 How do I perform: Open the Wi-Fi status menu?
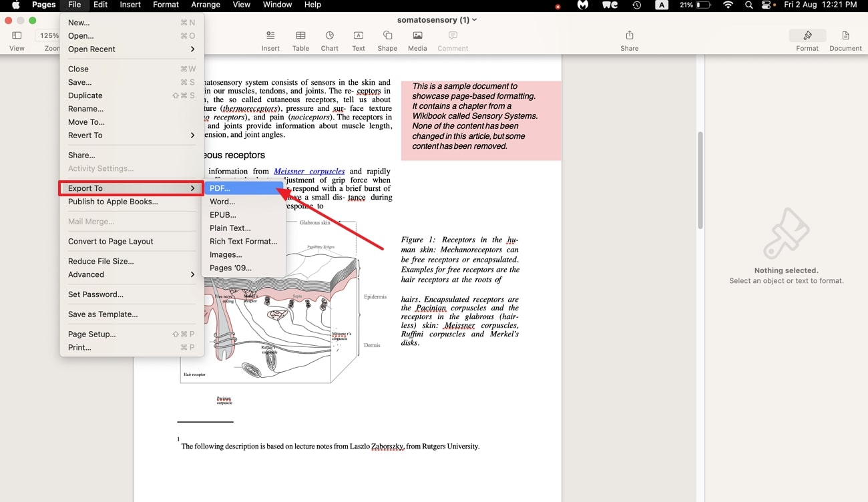click(728, 5)
